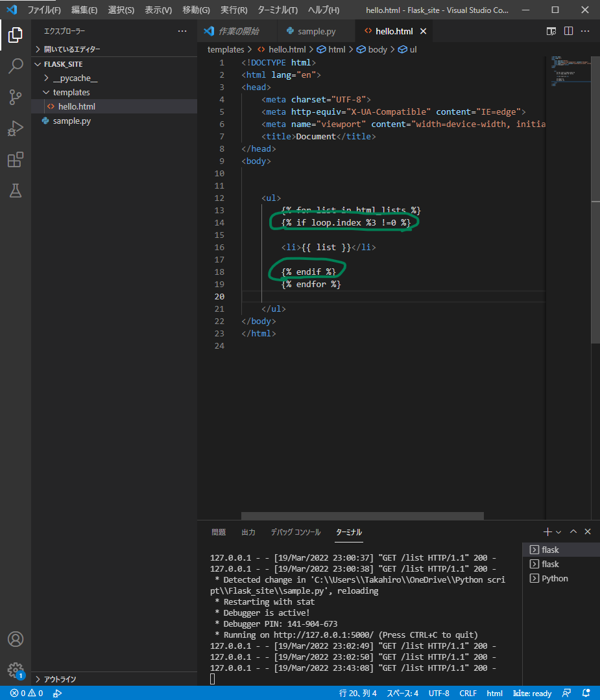Open Run and Debug view
The height and width of the screenshot is (700, 600).
[x=16, y=128]
